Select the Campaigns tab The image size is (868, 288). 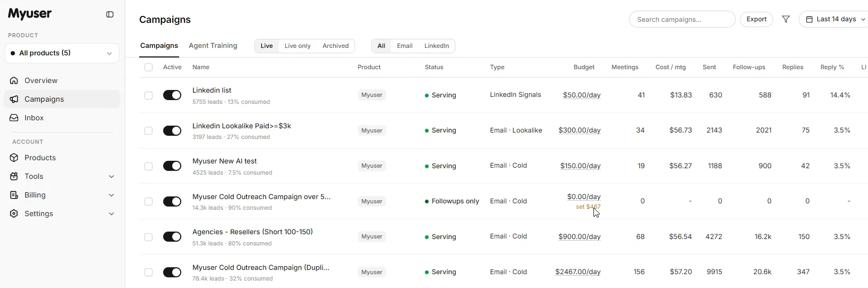click(x=159, y=46)
